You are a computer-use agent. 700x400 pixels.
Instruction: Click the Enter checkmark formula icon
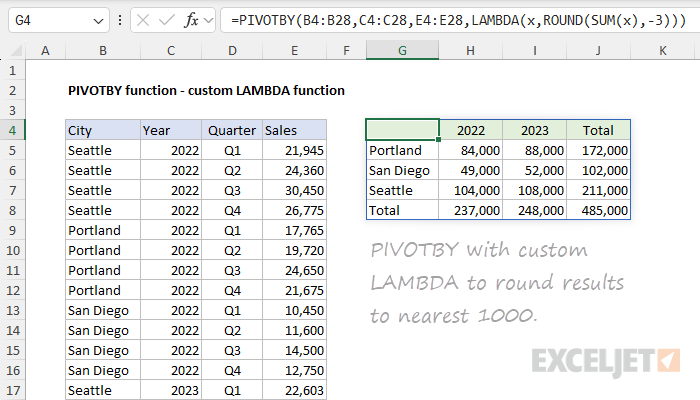click(166, 20)
